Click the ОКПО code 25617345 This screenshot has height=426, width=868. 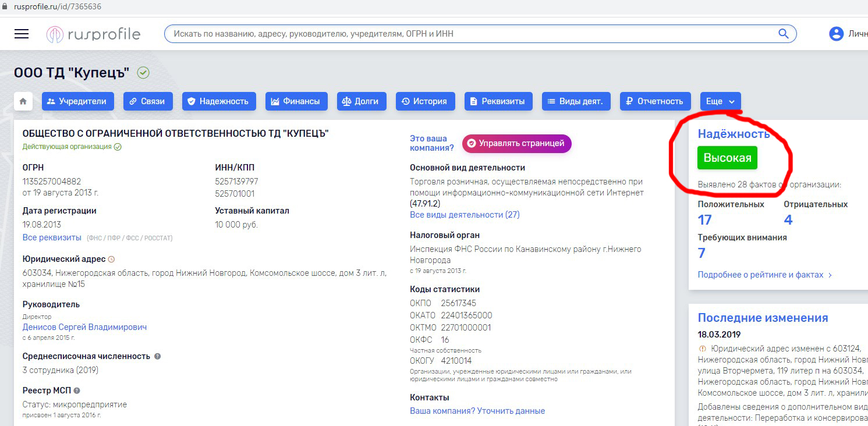(459, 303)
